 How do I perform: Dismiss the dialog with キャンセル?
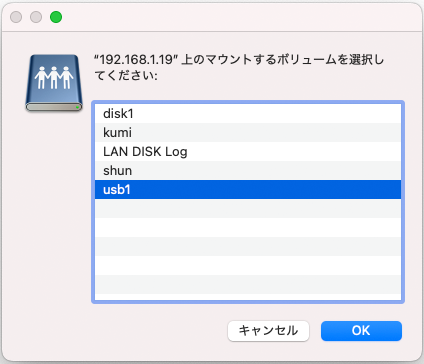[268, 331]
